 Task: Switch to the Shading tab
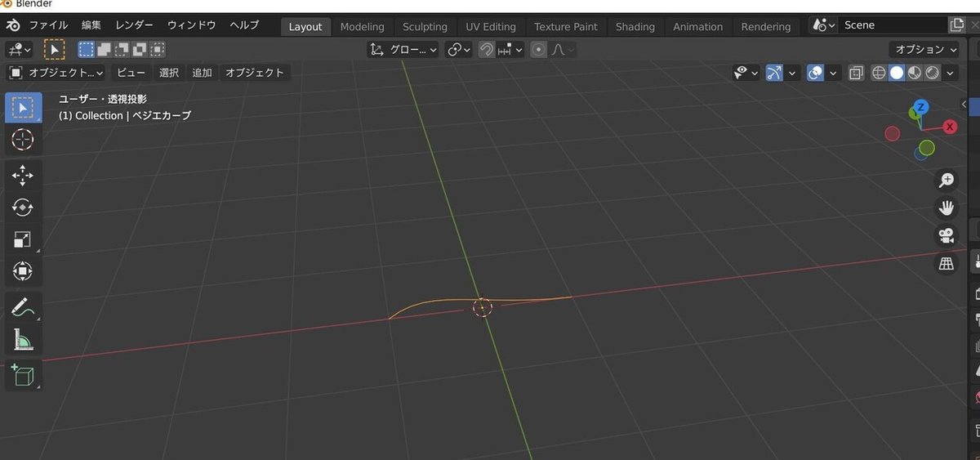click(635, 26)
